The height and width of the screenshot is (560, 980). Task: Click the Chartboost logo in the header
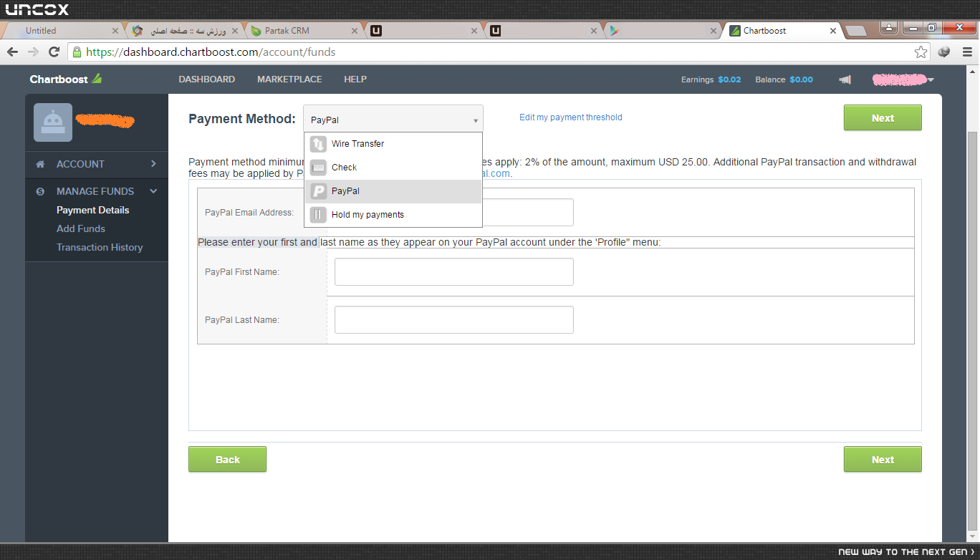66,79
